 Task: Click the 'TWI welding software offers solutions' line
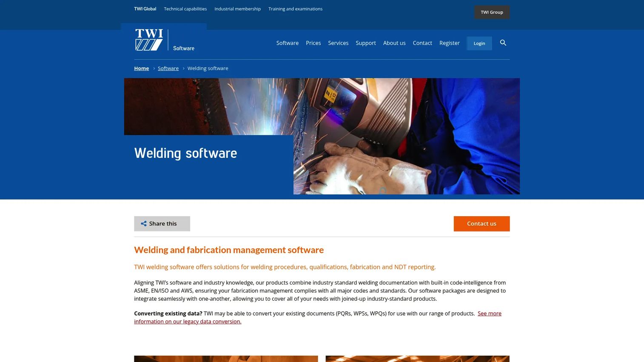[x=285, y=267]
